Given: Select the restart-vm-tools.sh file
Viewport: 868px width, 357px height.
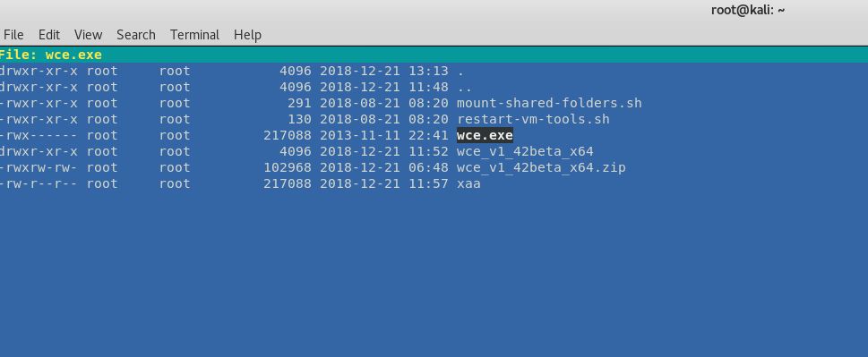Looking at the screenshot, I should [533, 119].
